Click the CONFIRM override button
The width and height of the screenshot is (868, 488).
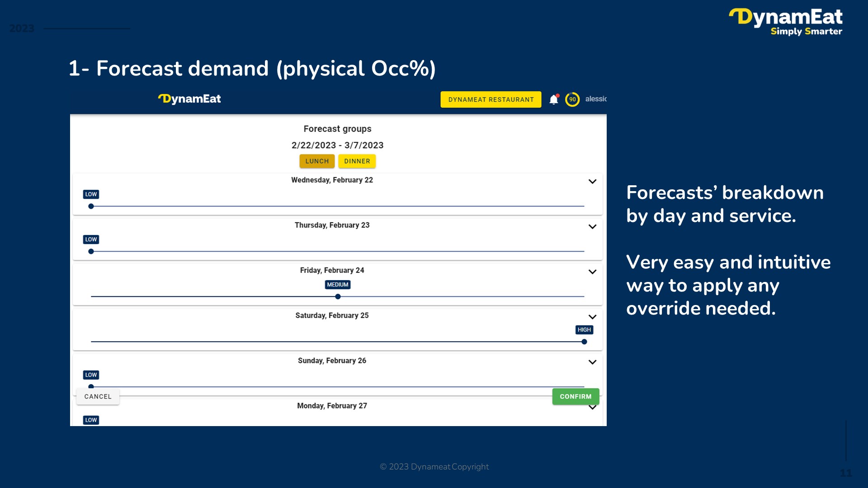tap(573, 396)
